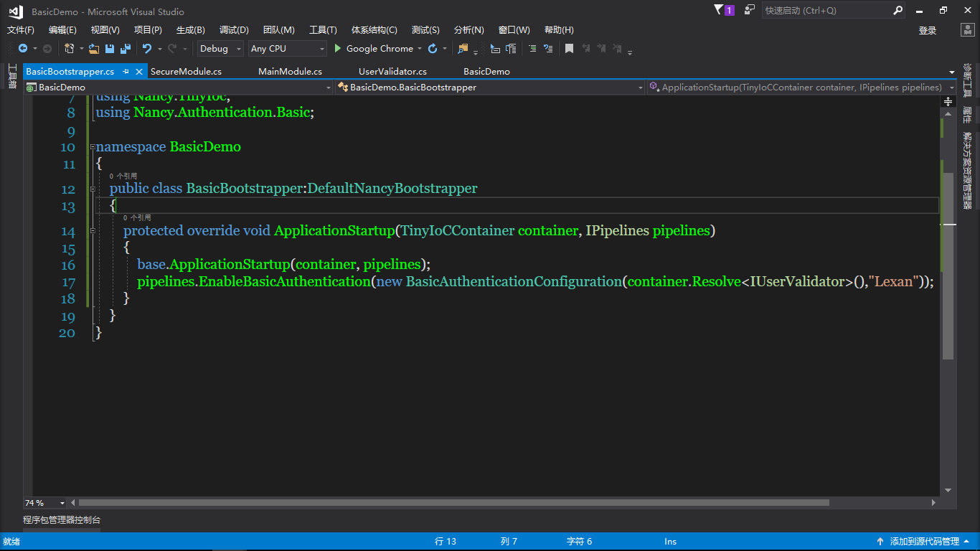Open the 文件(F) menu
Image resolution: width=980 pixels, height=551 pixels.
point(21,30)
